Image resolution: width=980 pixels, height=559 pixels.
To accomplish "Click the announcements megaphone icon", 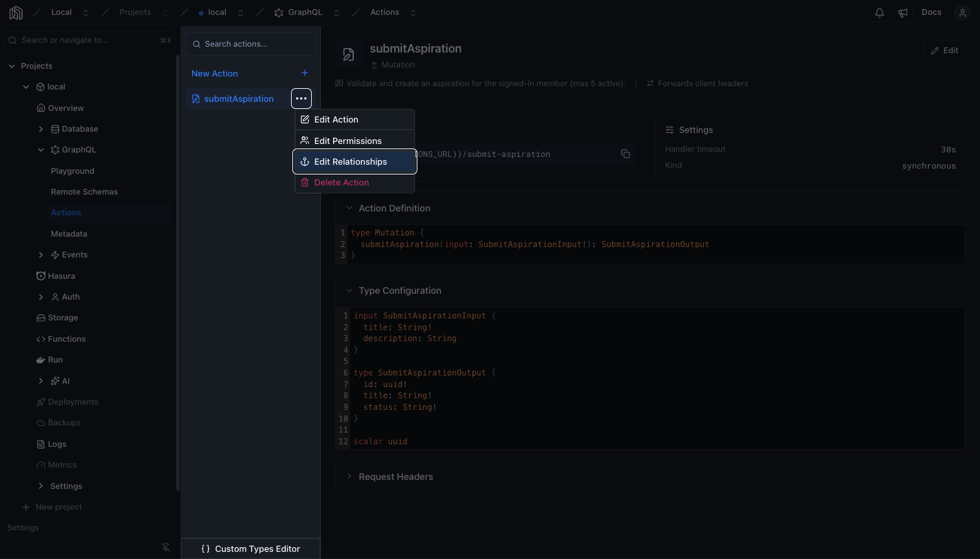I will tap(903, 12).
